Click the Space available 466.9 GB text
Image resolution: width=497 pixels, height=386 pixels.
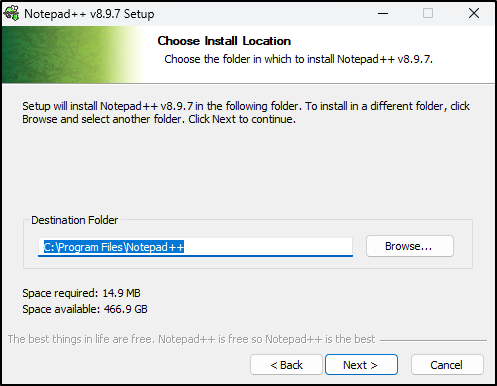coord(85,309)
